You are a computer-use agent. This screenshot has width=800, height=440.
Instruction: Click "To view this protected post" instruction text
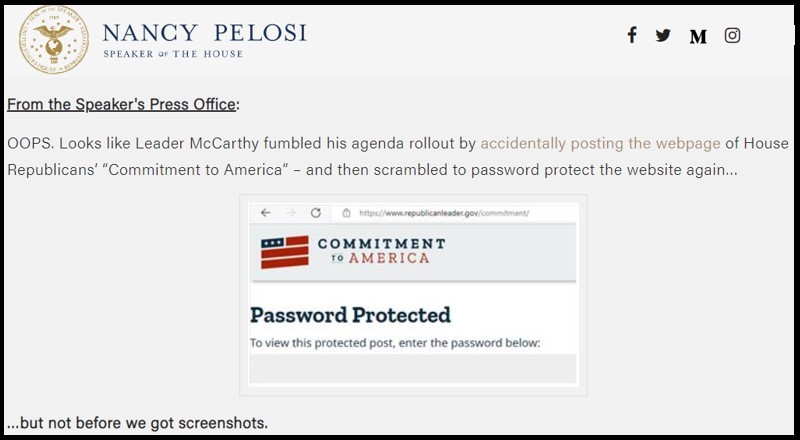(394, 343)
